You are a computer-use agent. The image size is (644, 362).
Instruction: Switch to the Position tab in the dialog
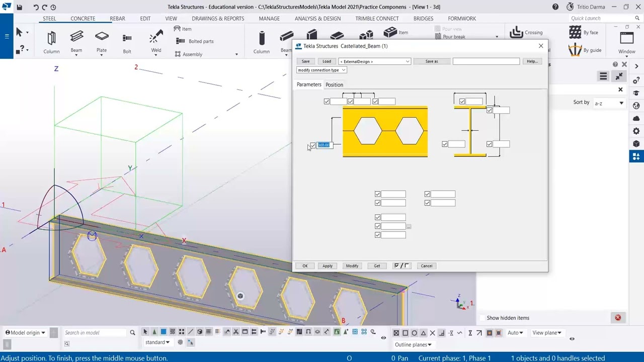334,85
